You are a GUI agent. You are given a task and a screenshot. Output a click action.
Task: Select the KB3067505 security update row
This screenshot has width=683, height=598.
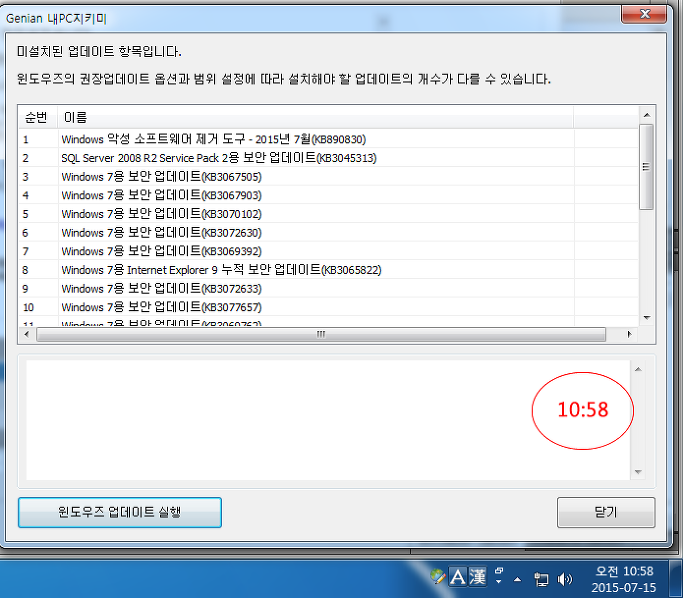(x=328, y=176)
